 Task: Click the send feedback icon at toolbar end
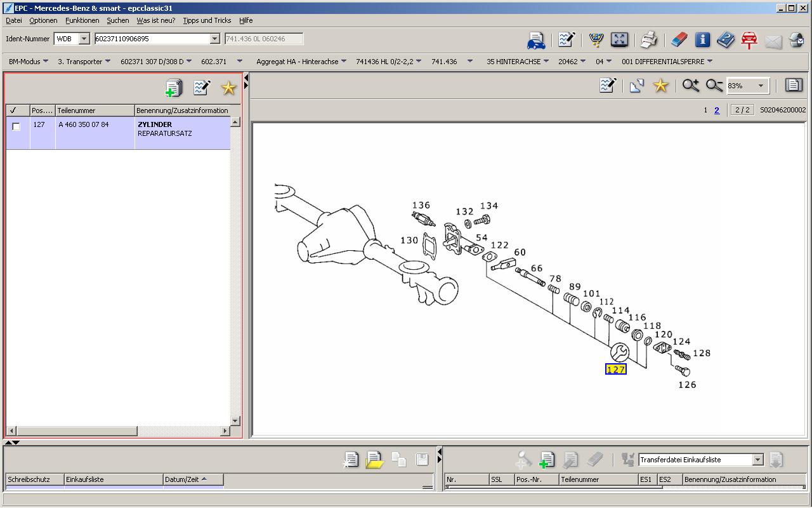point(796,40)
